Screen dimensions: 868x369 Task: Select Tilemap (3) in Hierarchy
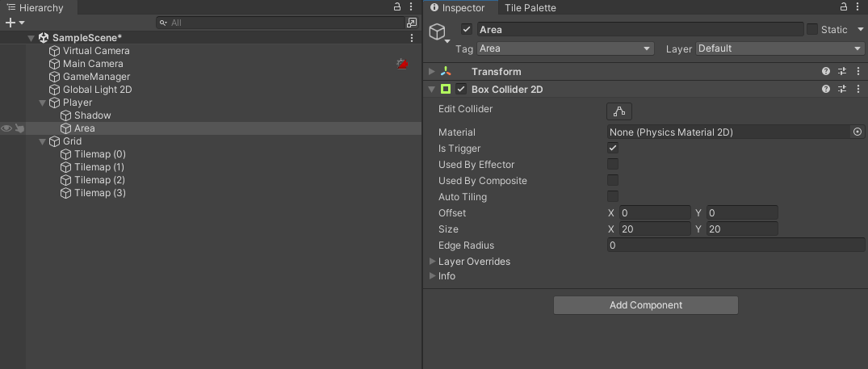pyautogui.click(x=100, y=193)
